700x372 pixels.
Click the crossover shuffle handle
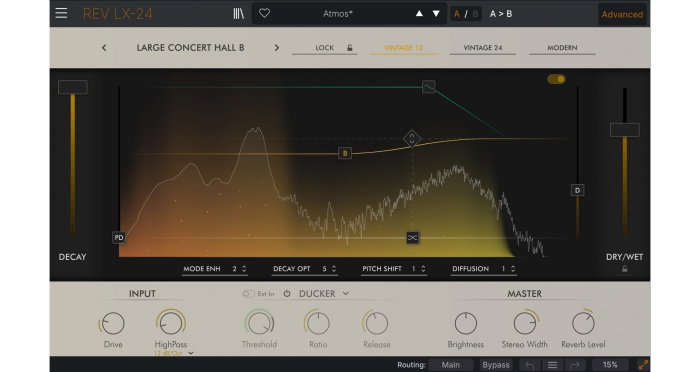(x=412, y=238)
